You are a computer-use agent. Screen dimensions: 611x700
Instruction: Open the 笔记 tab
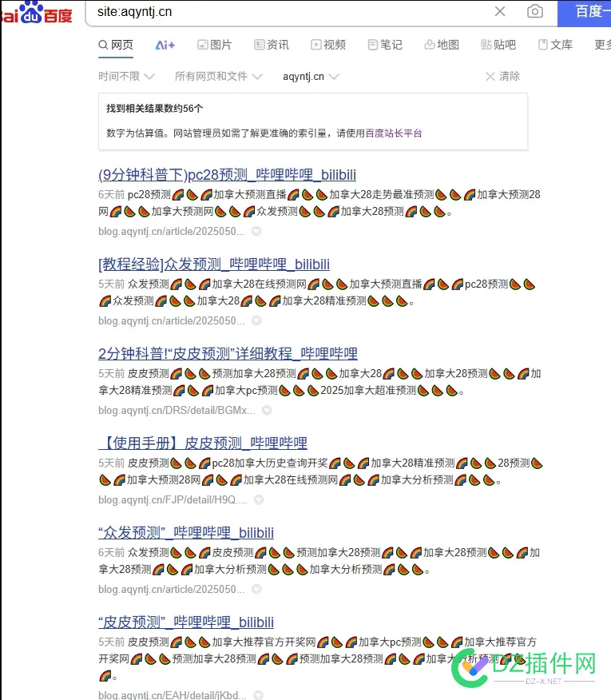point(385,45)
